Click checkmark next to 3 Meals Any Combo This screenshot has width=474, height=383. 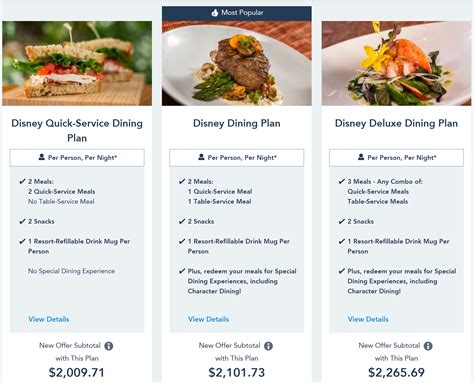[342, 181]
